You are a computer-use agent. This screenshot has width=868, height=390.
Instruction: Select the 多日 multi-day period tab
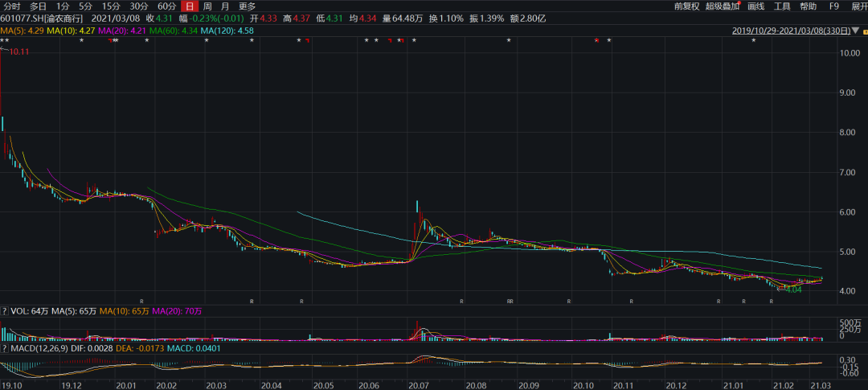39,6
